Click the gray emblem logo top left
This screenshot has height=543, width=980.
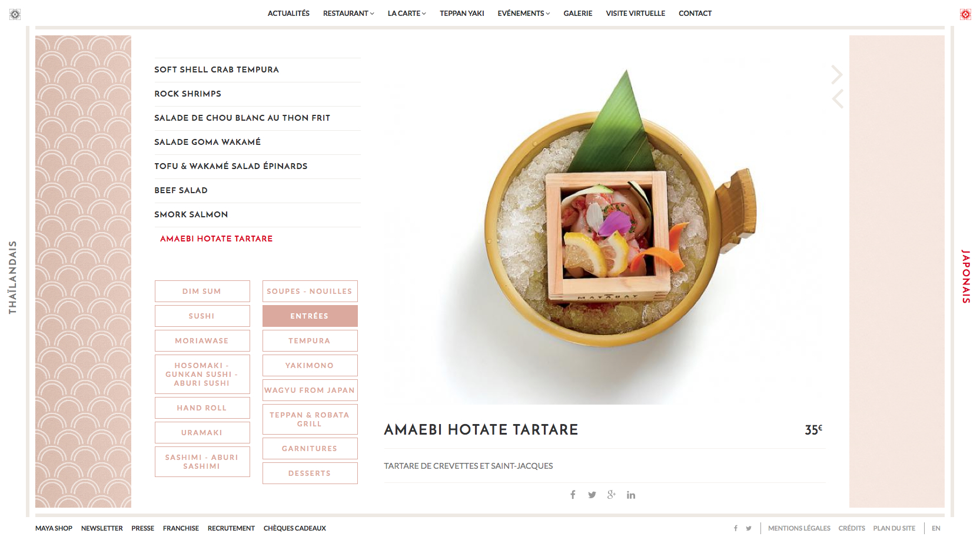tap(15, 14)
